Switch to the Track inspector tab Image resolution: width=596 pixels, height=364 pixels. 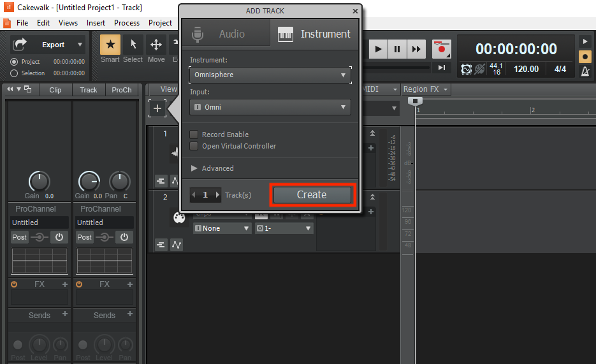coord(89,90)
